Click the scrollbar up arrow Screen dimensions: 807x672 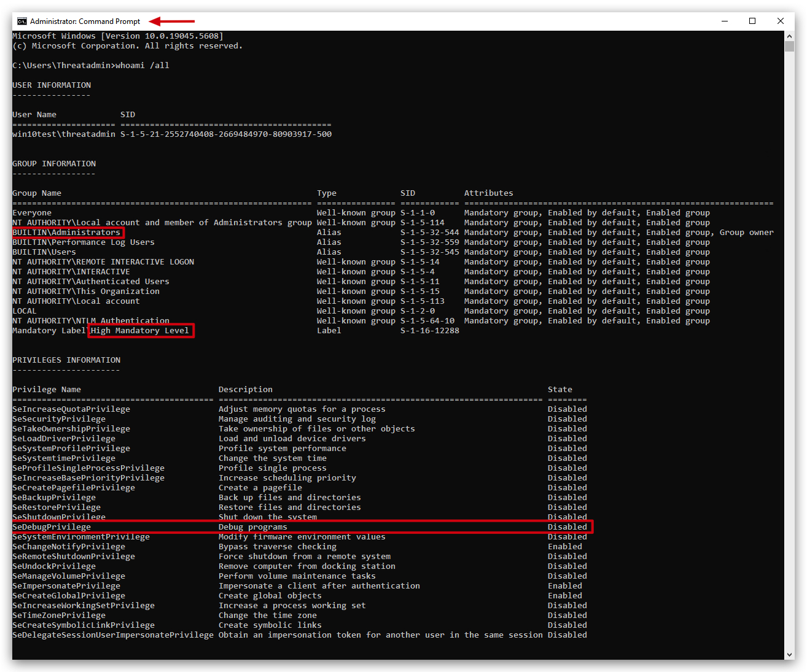pos(790,36)
